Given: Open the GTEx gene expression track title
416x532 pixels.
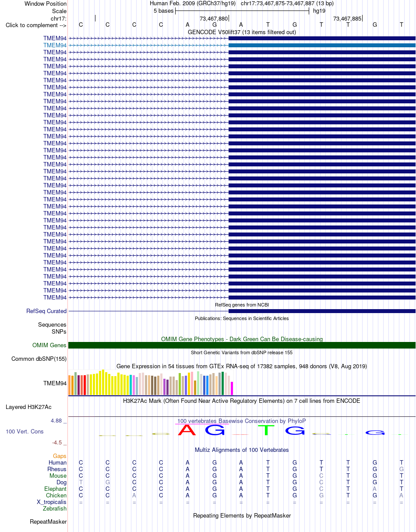Looking at the screenshot, I should pos(242,366).
